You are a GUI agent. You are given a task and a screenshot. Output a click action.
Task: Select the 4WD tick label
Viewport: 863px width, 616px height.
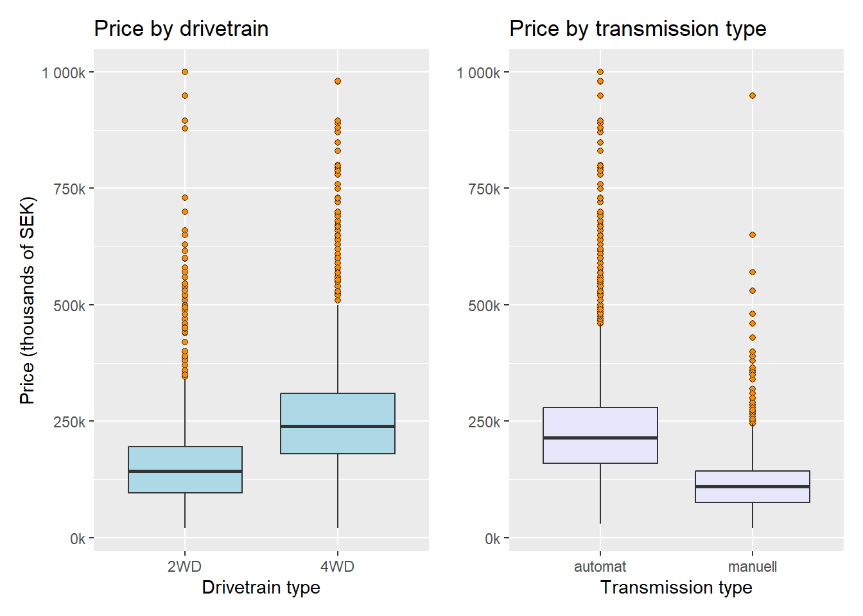(337, 567)
